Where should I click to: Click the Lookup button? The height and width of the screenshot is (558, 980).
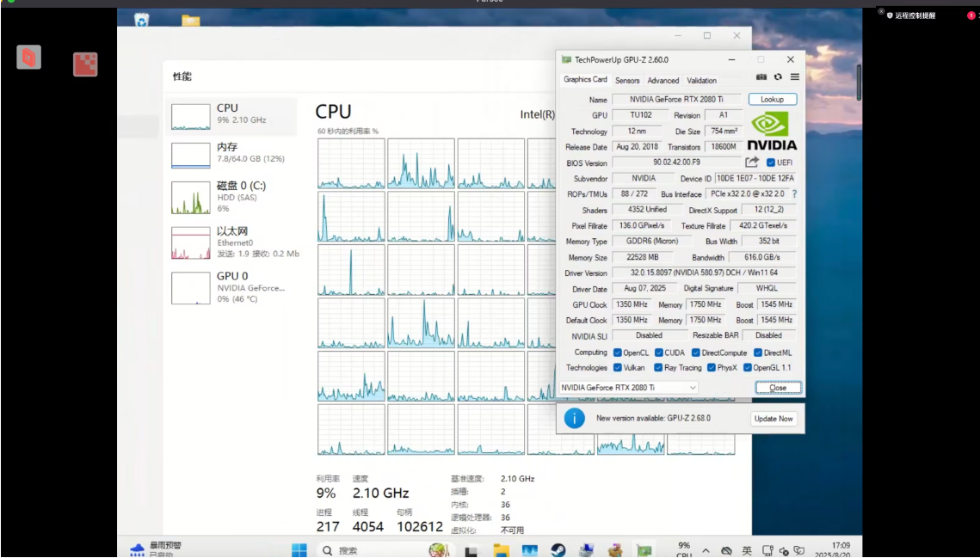[773, 100]
